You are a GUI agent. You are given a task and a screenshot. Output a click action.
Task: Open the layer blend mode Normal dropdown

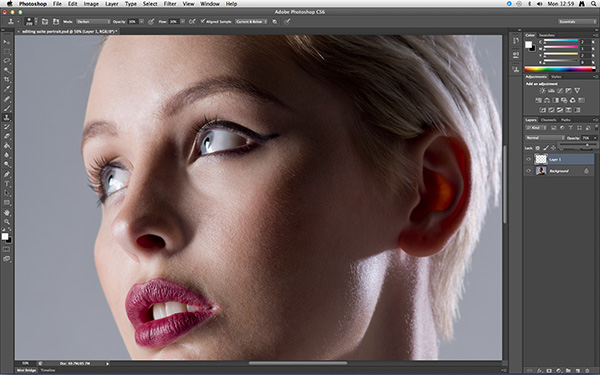(545, 138)
